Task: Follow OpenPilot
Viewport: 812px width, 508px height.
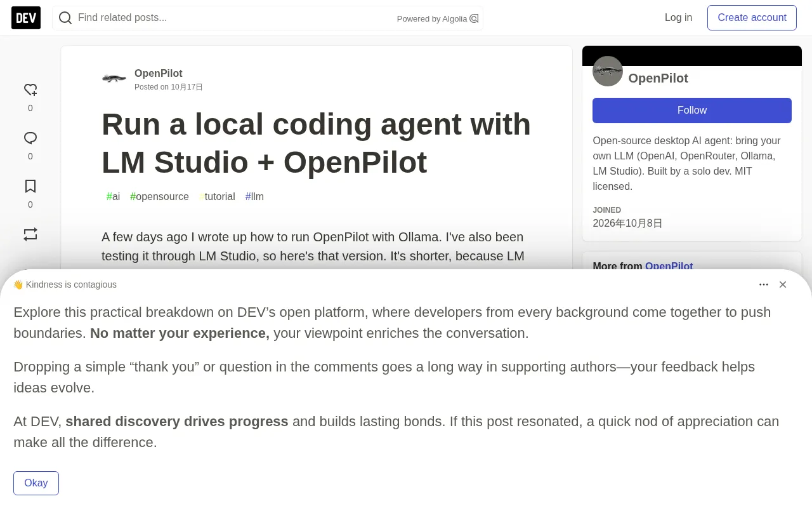Action: (692, 110)
